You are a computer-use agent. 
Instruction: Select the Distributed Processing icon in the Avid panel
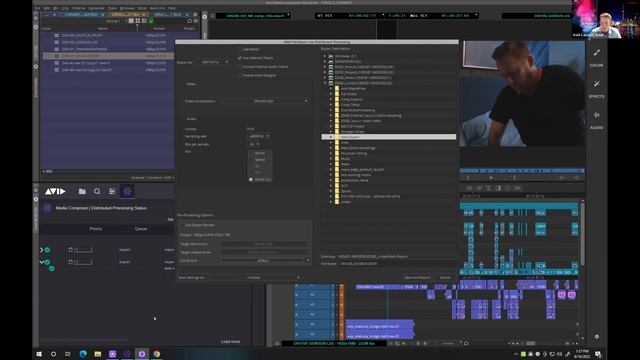(x=127, y=191)
